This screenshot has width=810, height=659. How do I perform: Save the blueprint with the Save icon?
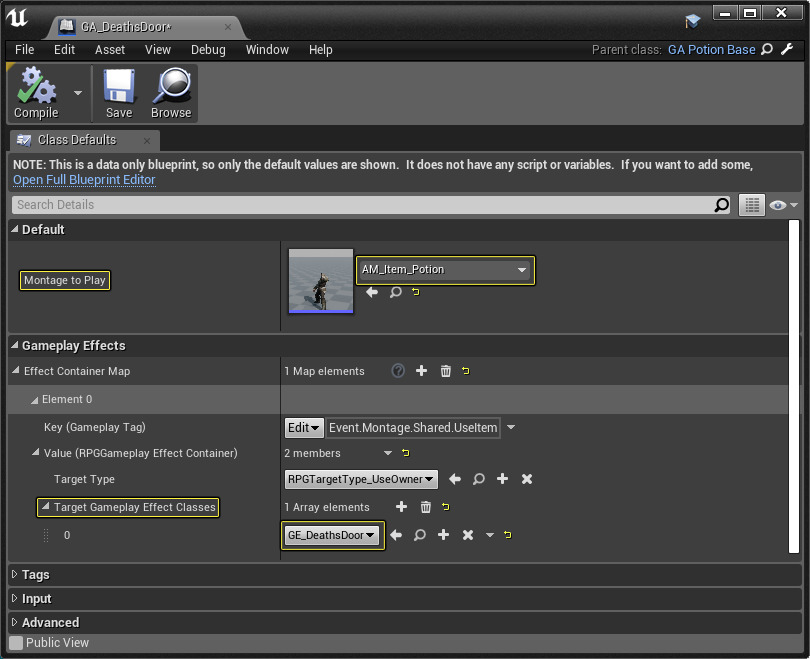point(119,94)
